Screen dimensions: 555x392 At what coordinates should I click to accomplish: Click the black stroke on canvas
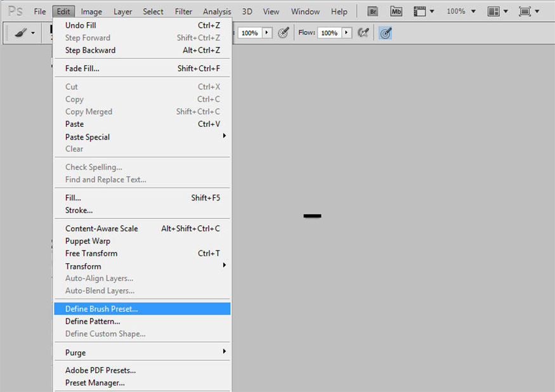click(312, 216)
